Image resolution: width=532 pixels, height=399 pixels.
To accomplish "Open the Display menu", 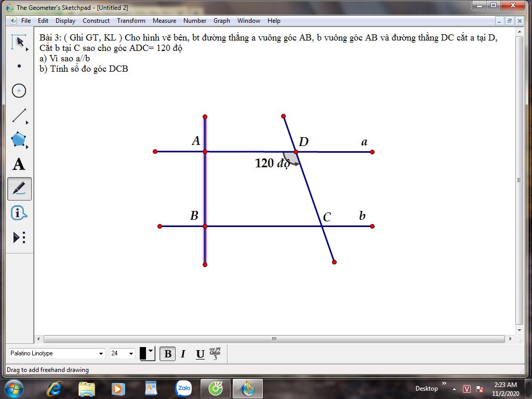I will point(65,21).
